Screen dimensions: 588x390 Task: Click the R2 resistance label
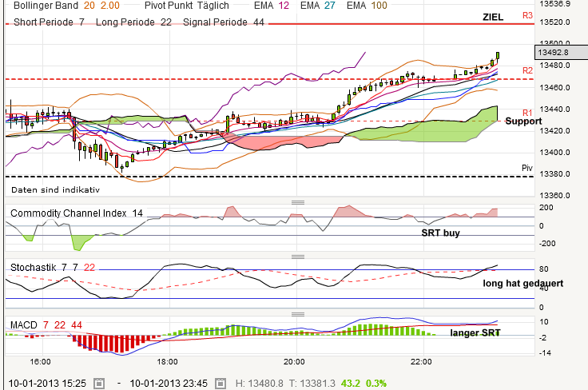pos(527,70)
